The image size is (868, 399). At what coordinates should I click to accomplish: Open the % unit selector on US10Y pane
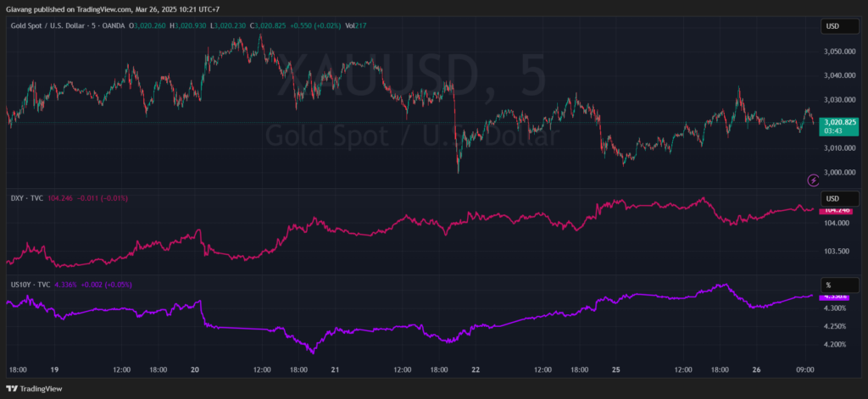click(839, 285)
